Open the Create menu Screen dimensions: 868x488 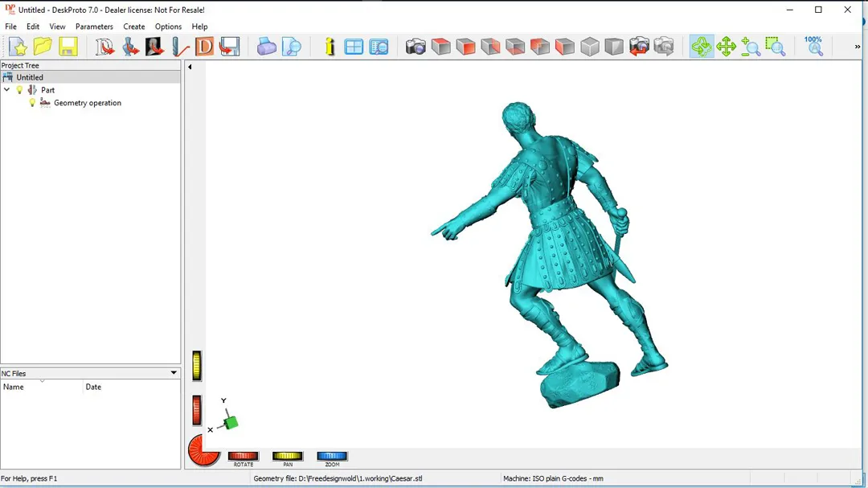pyautogui.click(x=134, y=27)
